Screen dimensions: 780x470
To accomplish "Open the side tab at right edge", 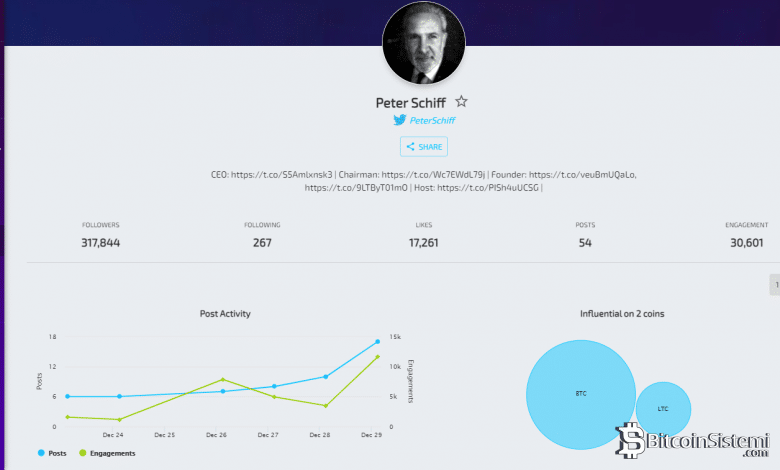I will (775, 285).
